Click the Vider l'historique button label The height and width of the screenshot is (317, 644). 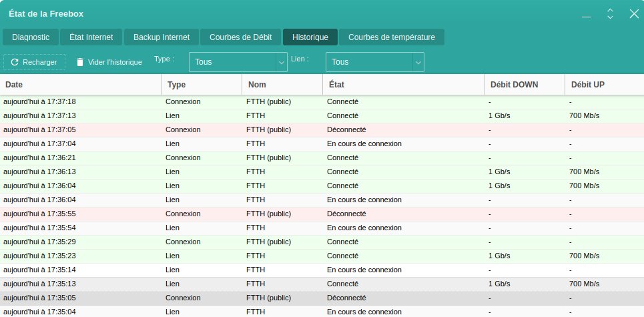pos(115,63)
